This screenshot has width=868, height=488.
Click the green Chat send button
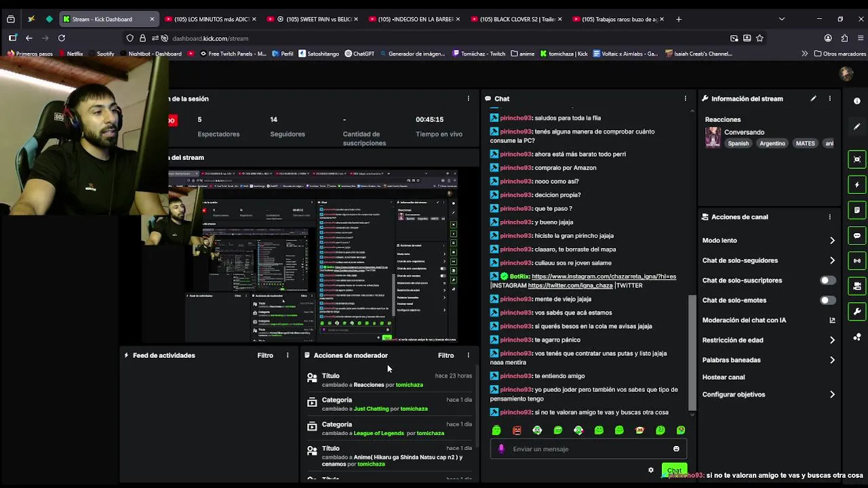(x=673, y=470)
